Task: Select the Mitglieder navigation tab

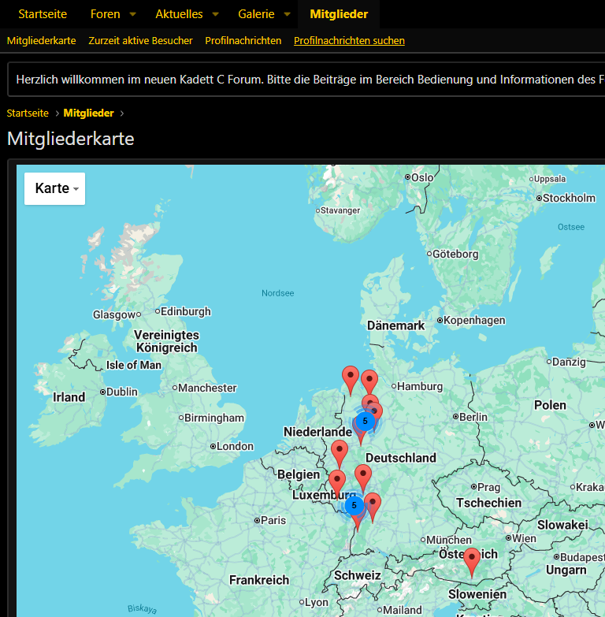Action: [339, 14]
